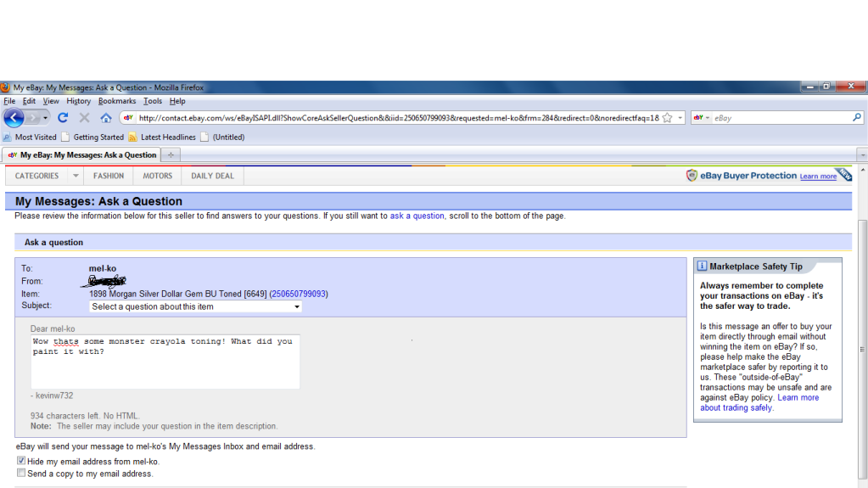The image size is (868, 488).
Task: Open the Latest Headlines feed bookmark
Action: click(162, 137)
